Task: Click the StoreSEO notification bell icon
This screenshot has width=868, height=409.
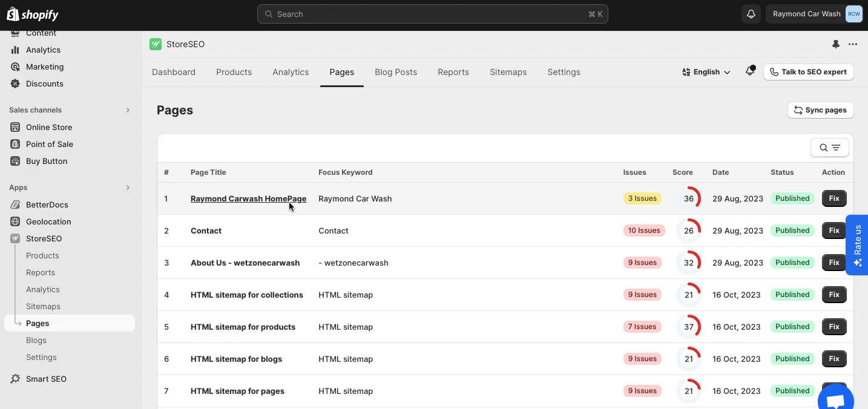Action: click(x=750, y=71)
